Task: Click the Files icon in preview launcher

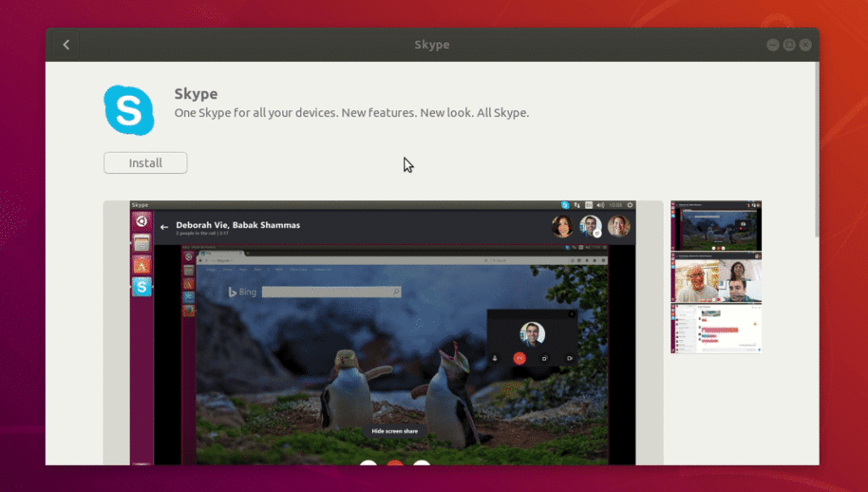Action: point(142,244)
